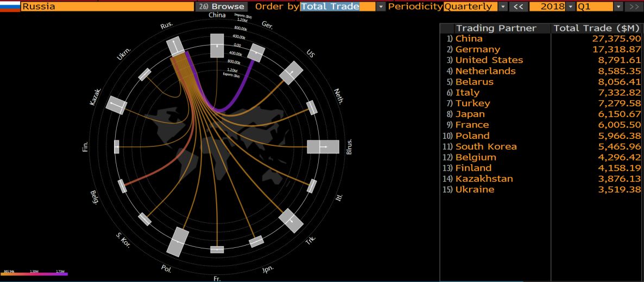Select the Blrus. node bar in chart

(323, 146)
